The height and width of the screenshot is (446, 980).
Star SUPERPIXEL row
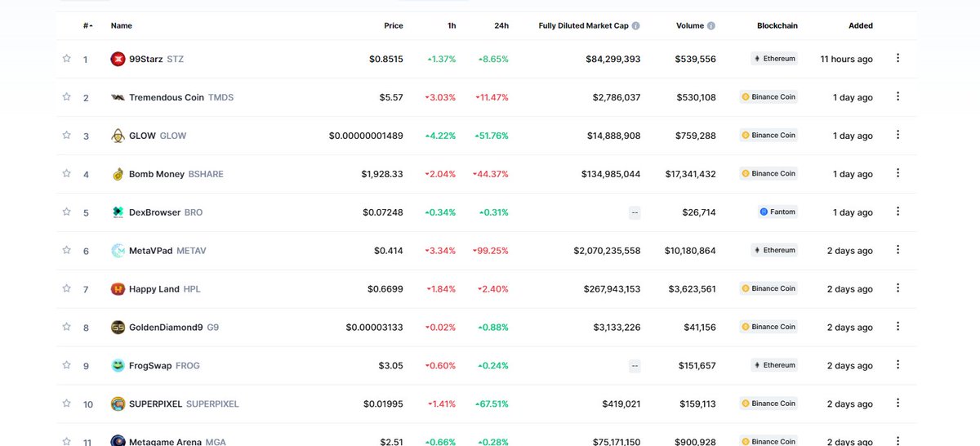67,404
